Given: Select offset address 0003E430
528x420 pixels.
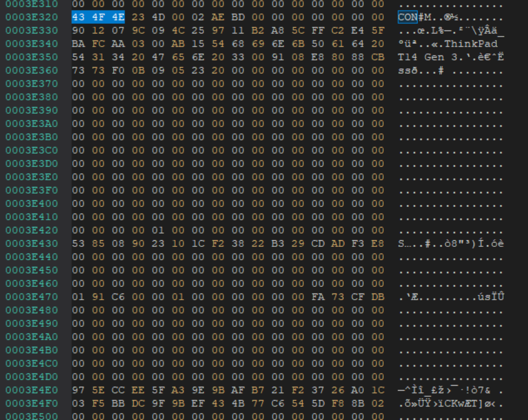Looking at the screenshot, I should click(x=32, y=244).
